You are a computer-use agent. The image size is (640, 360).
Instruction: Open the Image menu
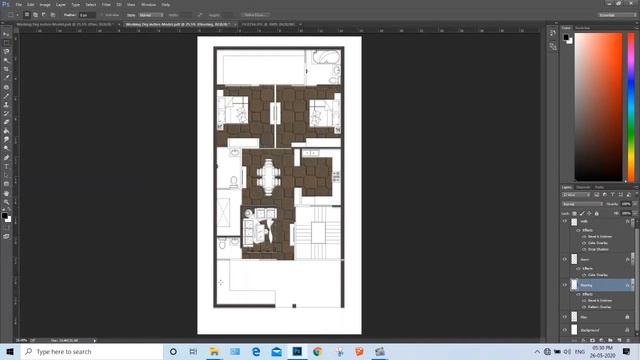coord(45,4)
